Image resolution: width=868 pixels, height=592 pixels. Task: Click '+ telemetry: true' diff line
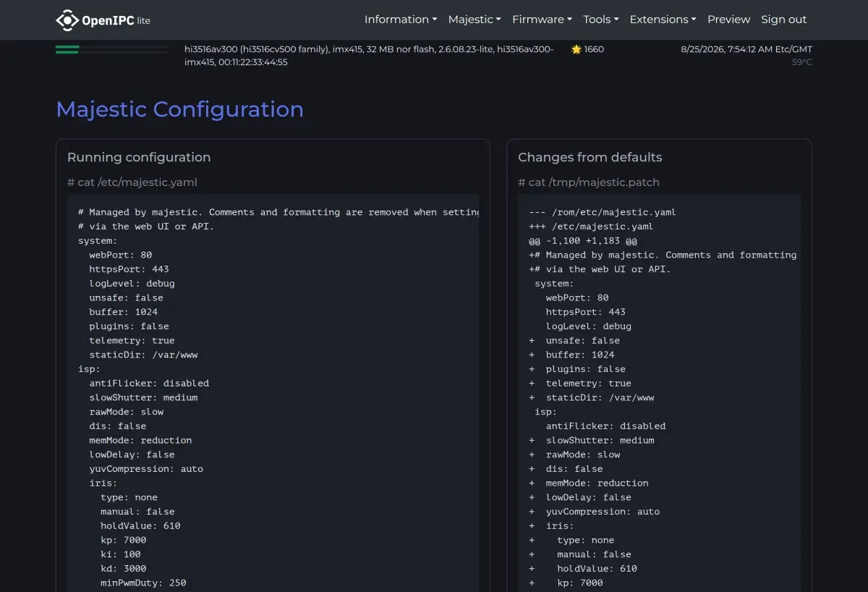tap(580, 383)
